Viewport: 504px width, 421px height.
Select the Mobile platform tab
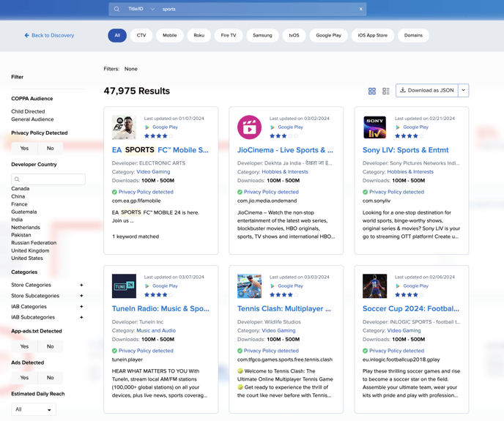point(170,35)
